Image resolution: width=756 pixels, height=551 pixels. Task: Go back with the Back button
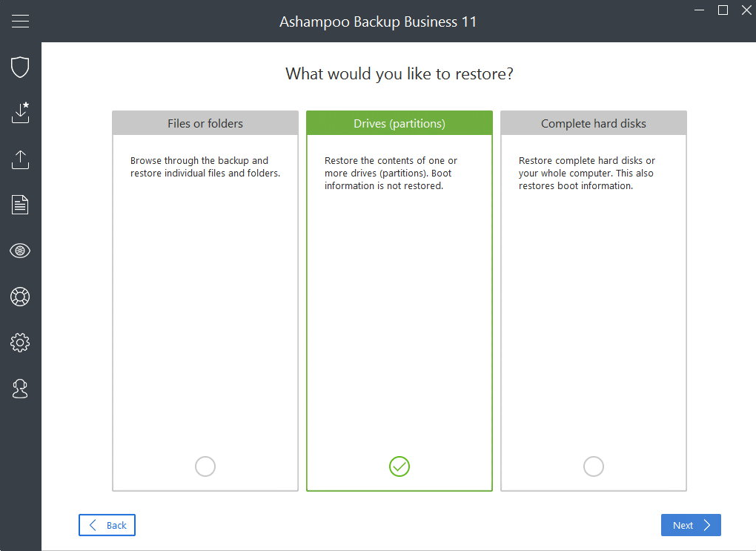[107, 525]
